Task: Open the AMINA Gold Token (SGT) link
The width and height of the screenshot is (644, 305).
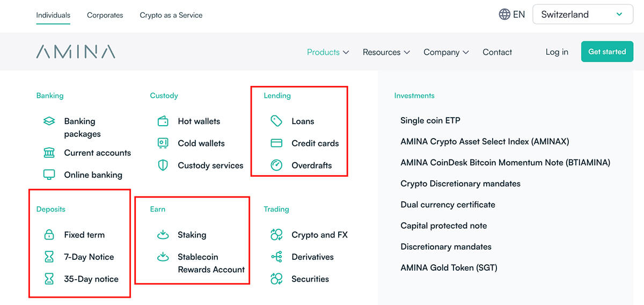Action: click(x=449, y=267)
